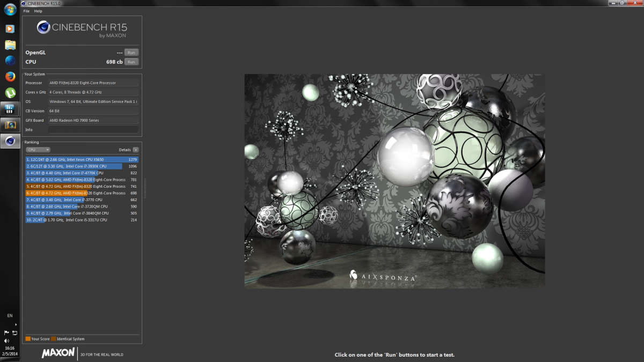Viewport: 644px width, 362px height.
Task: Click the OS value Windows 7 field
Action: point(93,101)
